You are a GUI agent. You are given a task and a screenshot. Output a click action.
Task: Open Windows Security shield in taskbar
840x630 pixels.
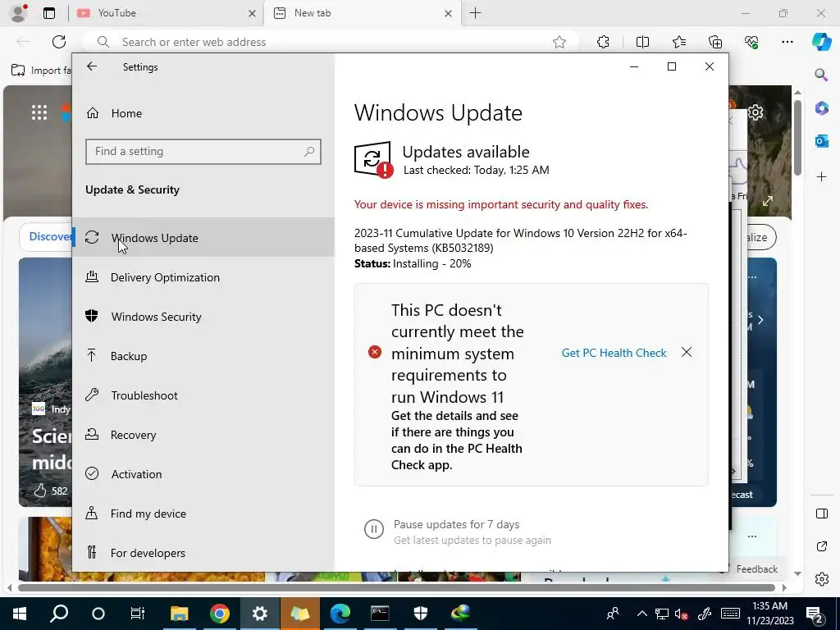click(x=421, y=614)
